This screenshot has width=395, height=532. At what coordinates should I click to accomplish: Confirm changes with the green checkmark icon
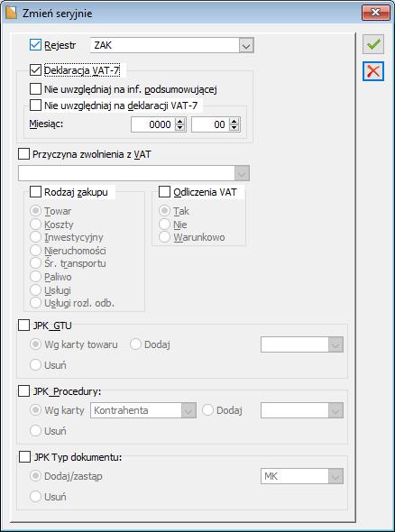pyautogui.click(x=373, y=44)
